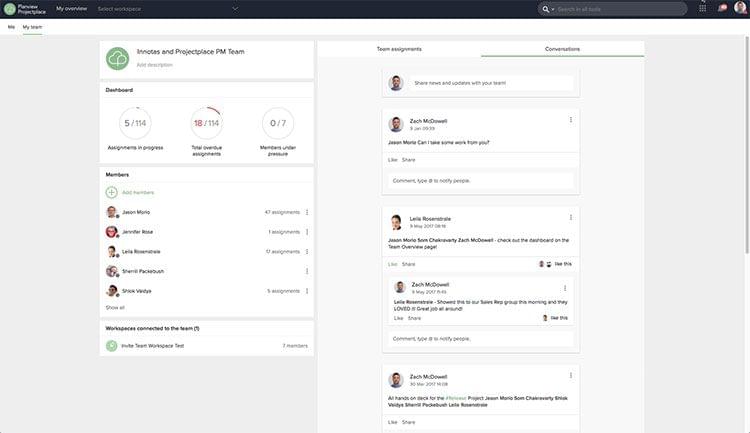
Task: Click Shlok Vaidya's avatar
Action: pos(111,291)
